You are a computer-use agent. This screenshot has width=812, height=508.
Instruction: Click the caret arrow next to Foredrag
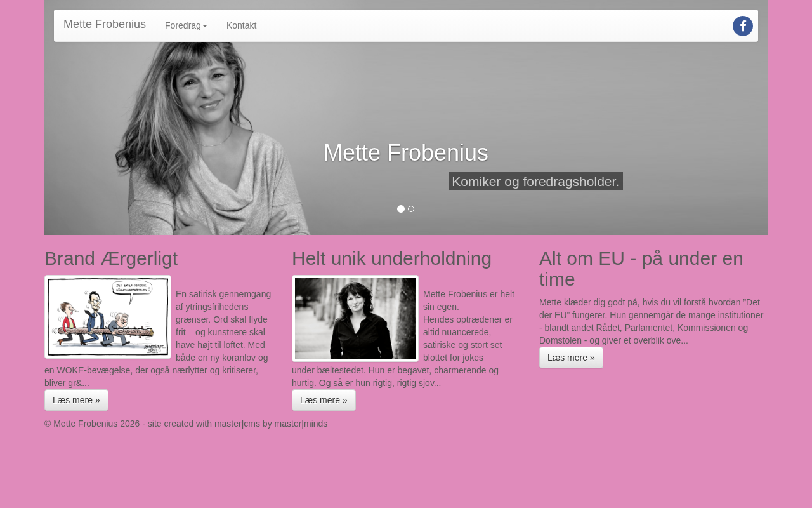[x=205, y=26]
